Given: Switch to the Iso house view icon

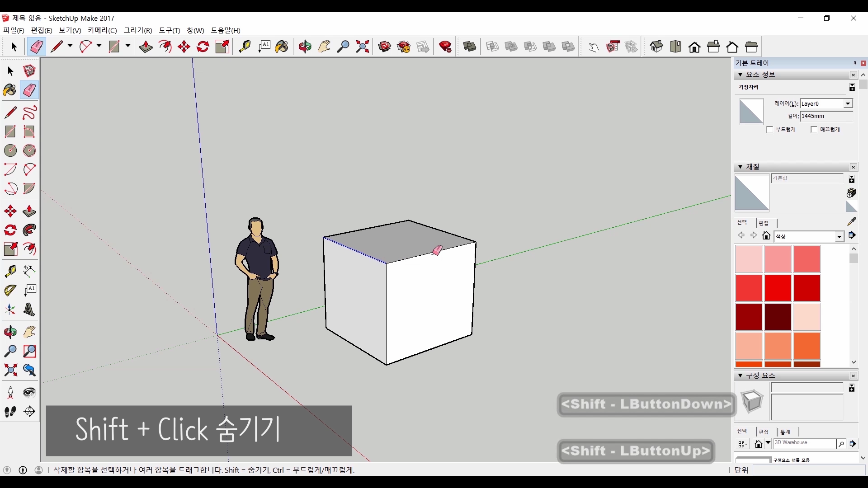Looking at the screenshot, I should click(x=656, y=47).
